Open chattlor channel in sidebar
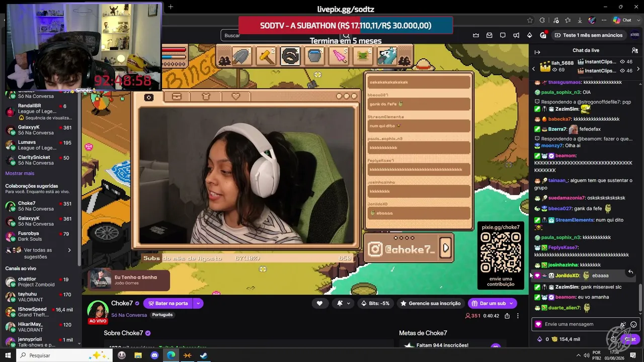Image resolution: width=644 pixels, height=362 pixels. [x=40, y=282]
